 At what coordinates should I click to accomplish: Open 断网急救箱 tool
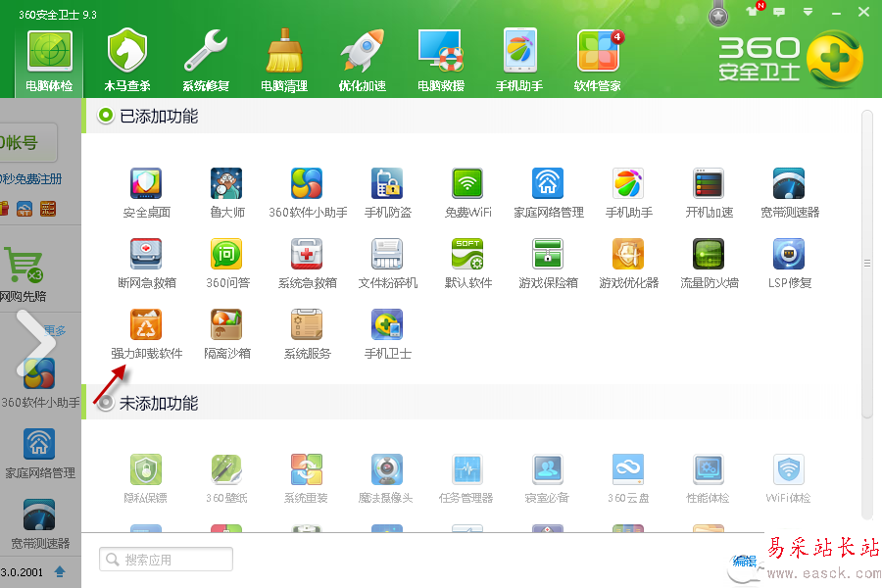(x=146, y=264)
